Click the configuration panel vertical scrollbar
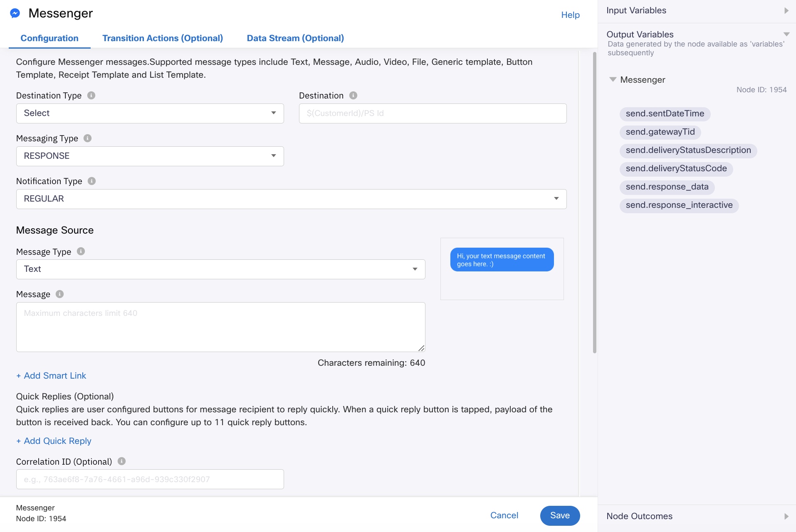Screen dimensions: 796x532 click(x=594, y=202)
